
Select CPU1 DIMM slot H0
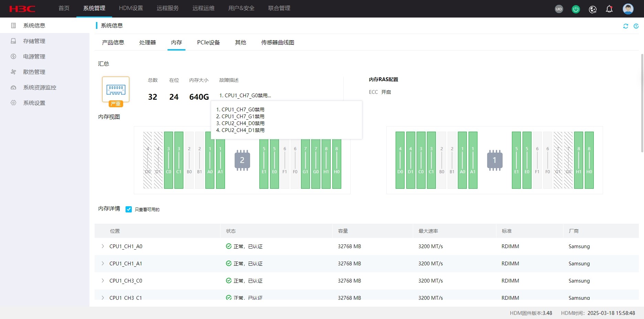pos(589,160)
